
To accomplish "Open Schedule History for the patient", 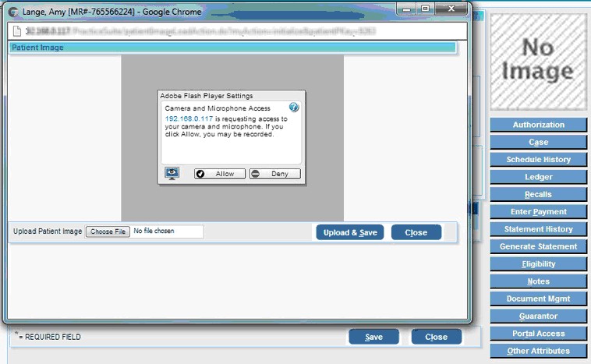I will tap(538, 160).
